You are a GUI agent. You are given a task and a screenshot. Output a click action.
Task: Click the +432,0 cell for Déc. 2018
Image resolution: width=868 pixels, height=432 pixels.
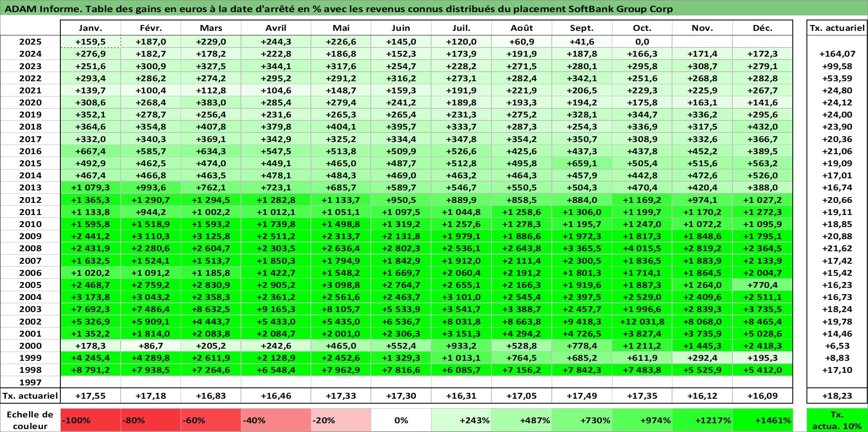pos(763,127)
